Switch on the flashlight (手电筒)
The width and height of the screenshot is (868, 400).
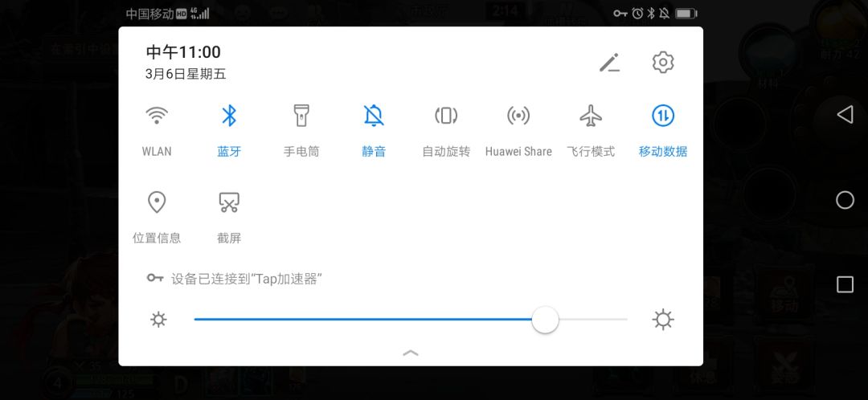pyautogui.click(x=301, y=116)
